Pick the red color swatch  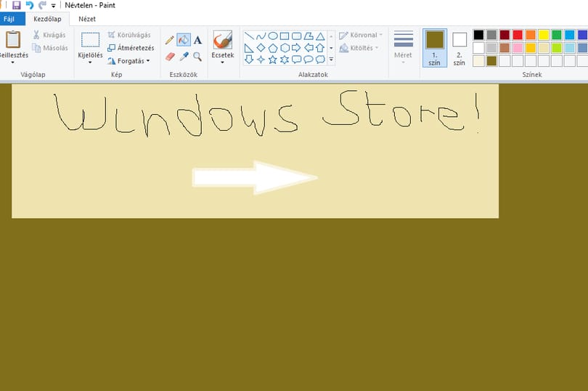click(x=518, y=35)
